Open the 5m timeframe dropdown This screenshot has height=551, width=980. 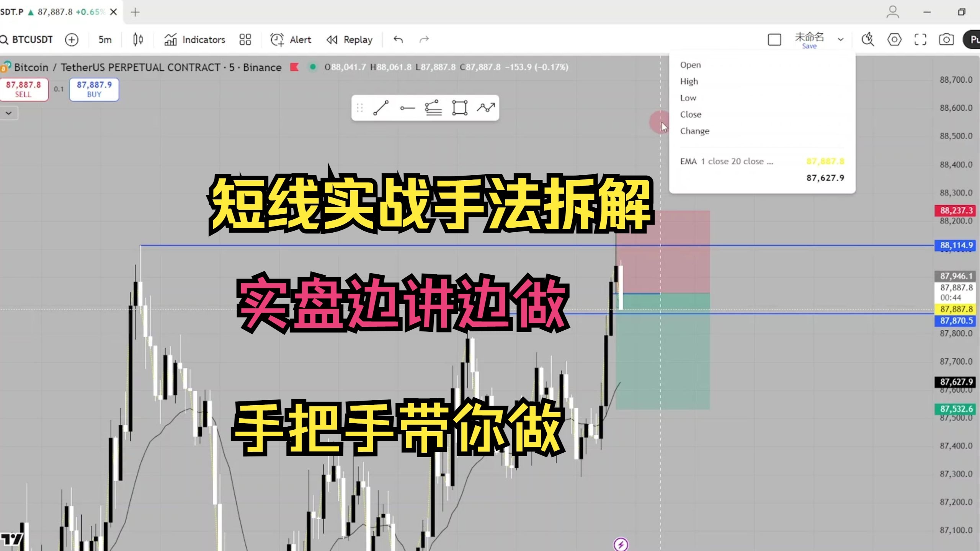point(104,39)
